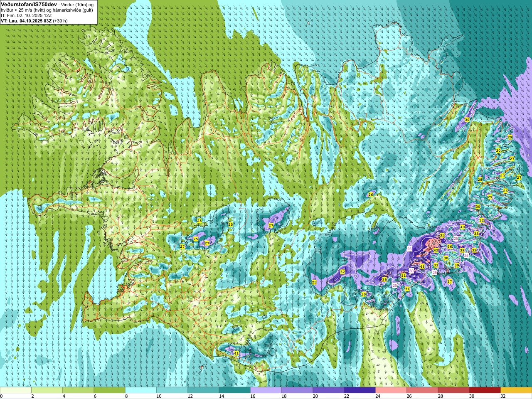Viewport: 532px width, 399px height.
Task: Click the 30–32 dark red legend swatch
Action: (485, 390)
